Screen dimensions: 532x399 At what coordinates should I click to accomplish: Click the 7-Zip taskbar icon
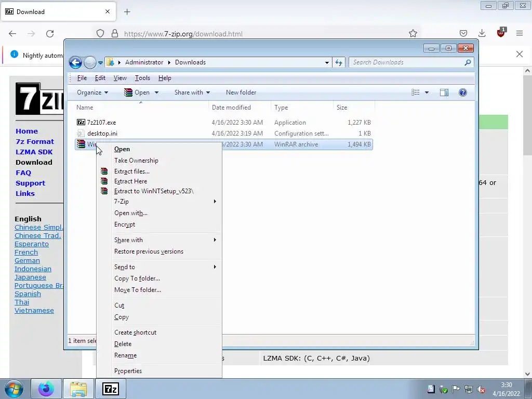111,389
